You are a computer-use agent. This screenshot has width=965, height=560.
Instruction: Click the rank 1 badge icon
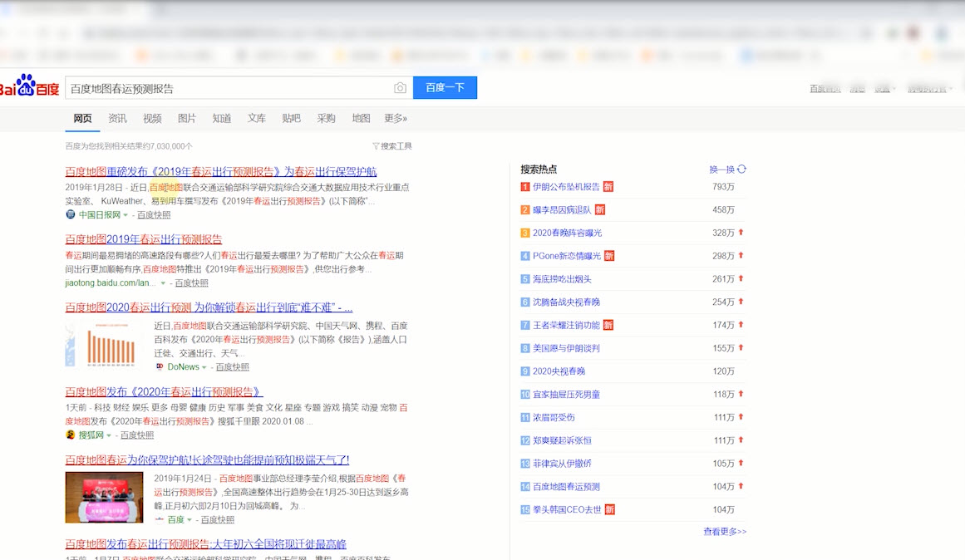coord(525,186)
